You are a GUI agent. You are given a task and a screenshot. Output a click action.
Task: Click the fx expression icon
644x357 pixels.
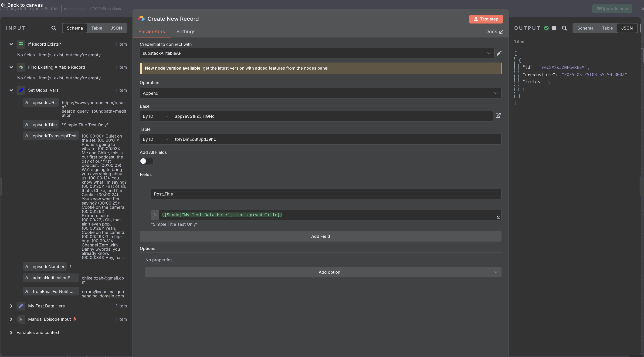click(155, 215)
